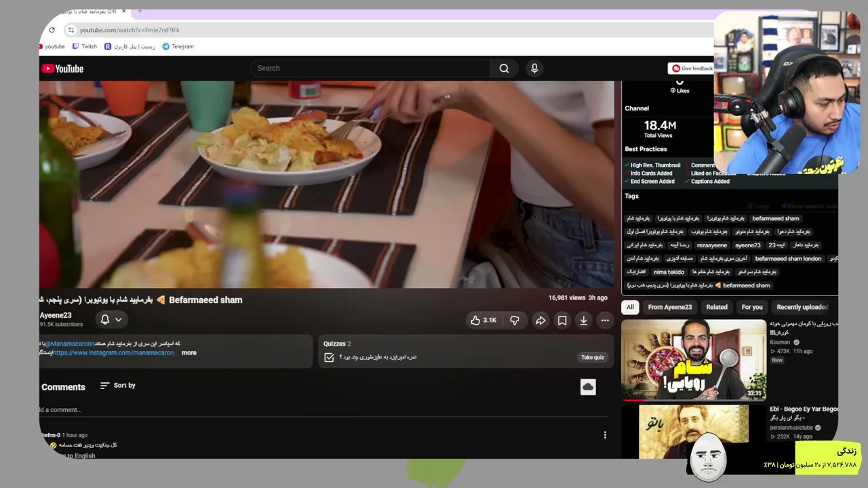This screenshot has width=868, height=488.
Task: Open the ریمیت bookmark
Action: tap(130, 47)
